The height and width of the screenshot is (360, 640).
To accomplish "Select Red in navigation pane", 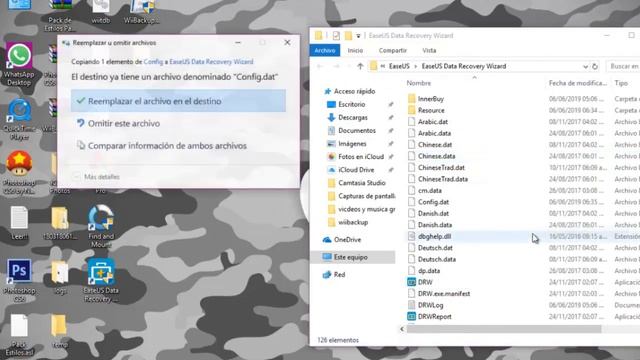I will [x=339, y=275].
